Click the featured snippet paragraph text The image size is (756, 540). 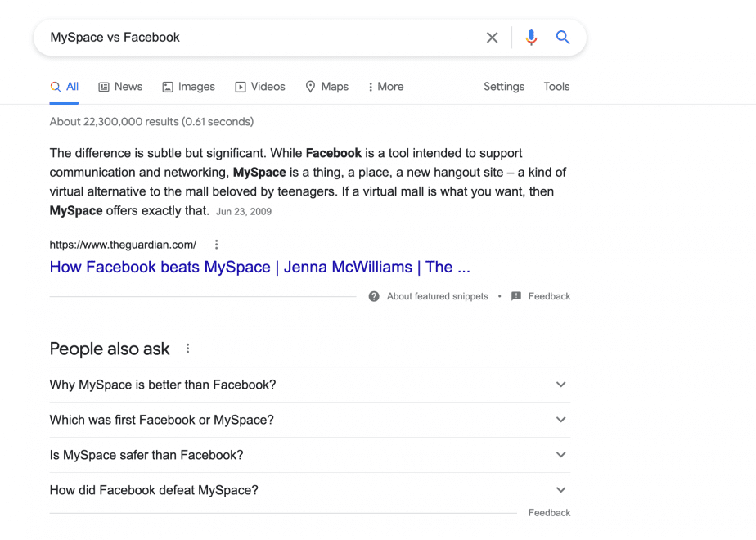[308, 182]
